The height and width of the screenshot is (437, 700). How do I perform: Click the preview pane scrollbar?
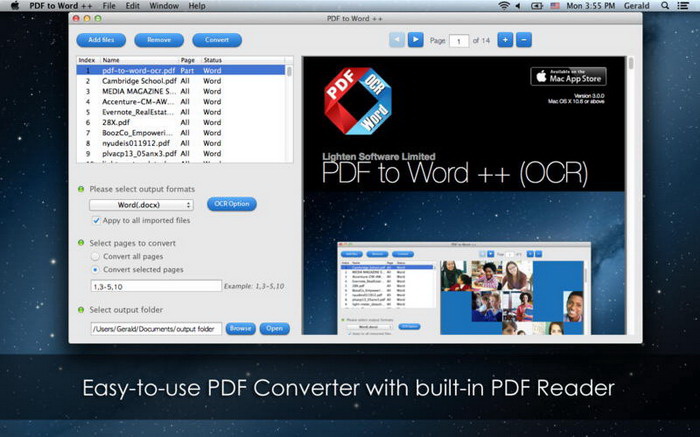[631, 63]
